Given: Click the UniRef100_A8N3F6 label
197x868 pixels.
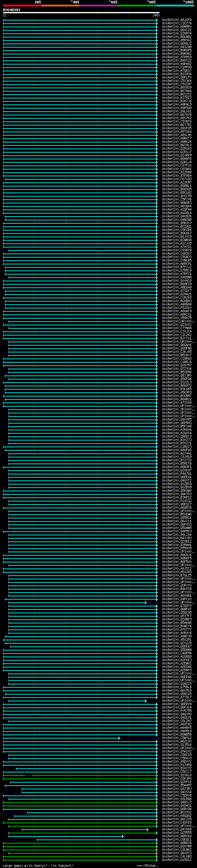Looking at the screenshot, I should click(176, 467).
